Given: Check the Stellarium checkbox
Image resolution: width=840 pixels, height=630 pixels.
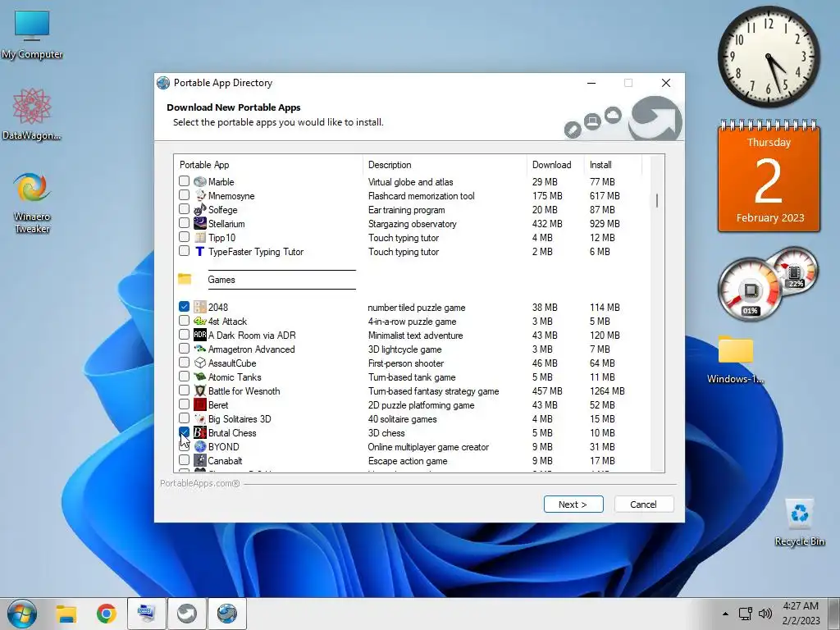Looking at the screenshot, I should coord(184,223).
